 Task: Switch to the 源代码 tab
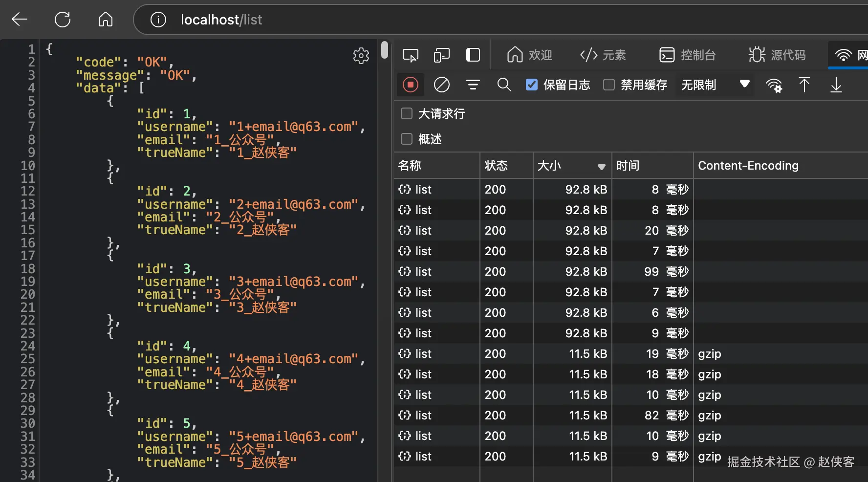coord(777,55)
